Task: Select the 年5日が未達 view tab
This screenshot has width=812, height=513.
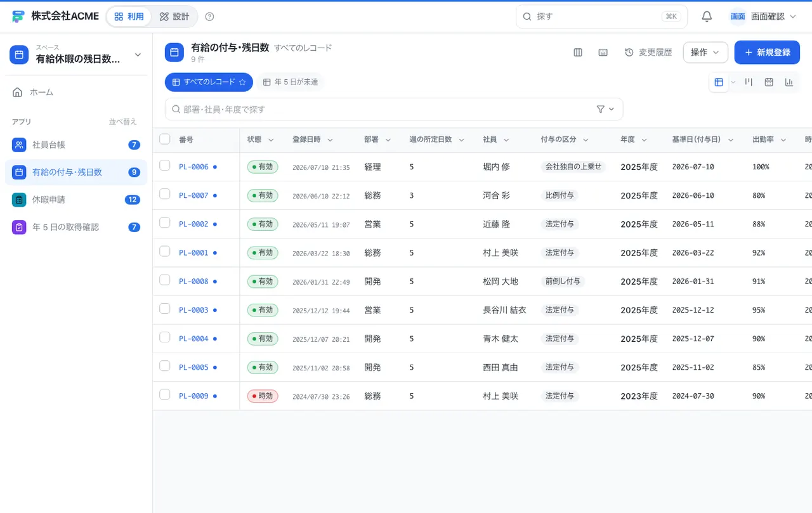Action: point(290,82)
